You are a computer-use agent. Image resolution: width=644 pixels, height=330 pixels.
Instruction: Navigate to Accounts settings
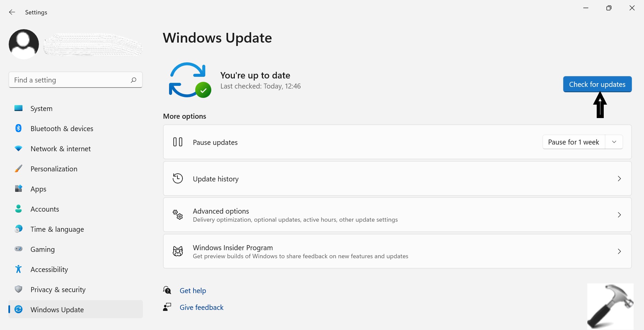pyautogui.click(x=75, y=209)
